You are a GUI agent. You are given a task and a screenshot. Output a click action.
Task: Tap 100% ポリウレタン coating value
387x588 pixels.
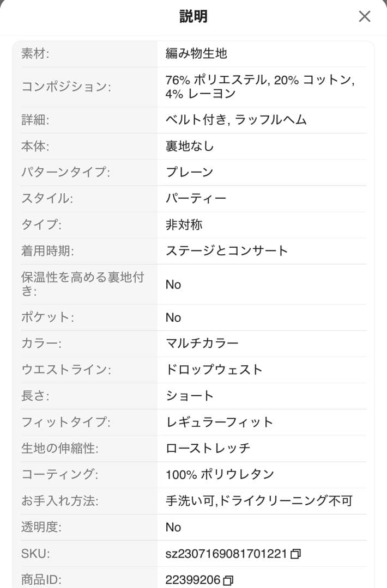pos(220,474)
